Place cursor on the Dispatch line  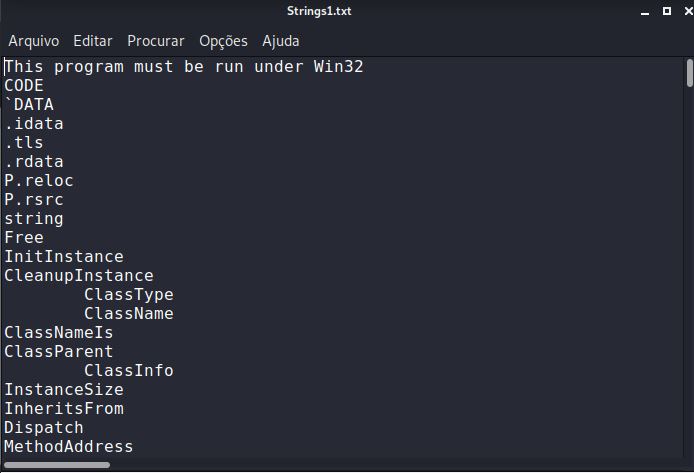point(44,428)
